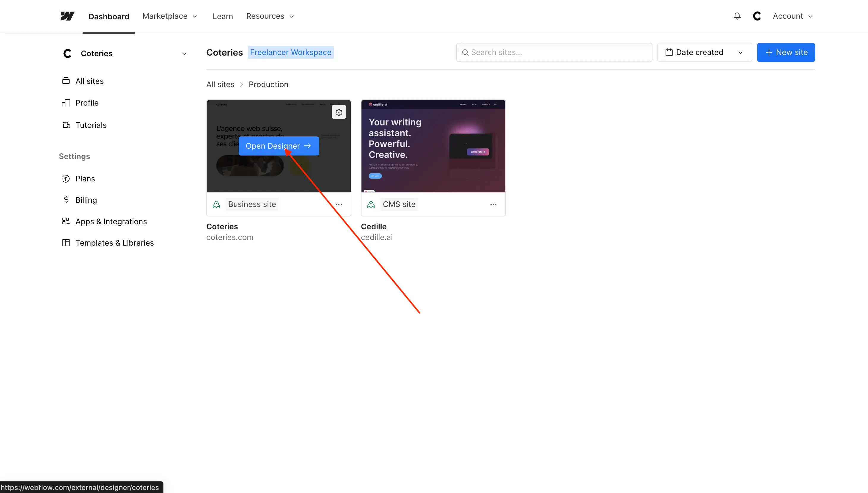Screen dimensions: 868x493
Task: Open the Learn page
Action: [223, 16]
